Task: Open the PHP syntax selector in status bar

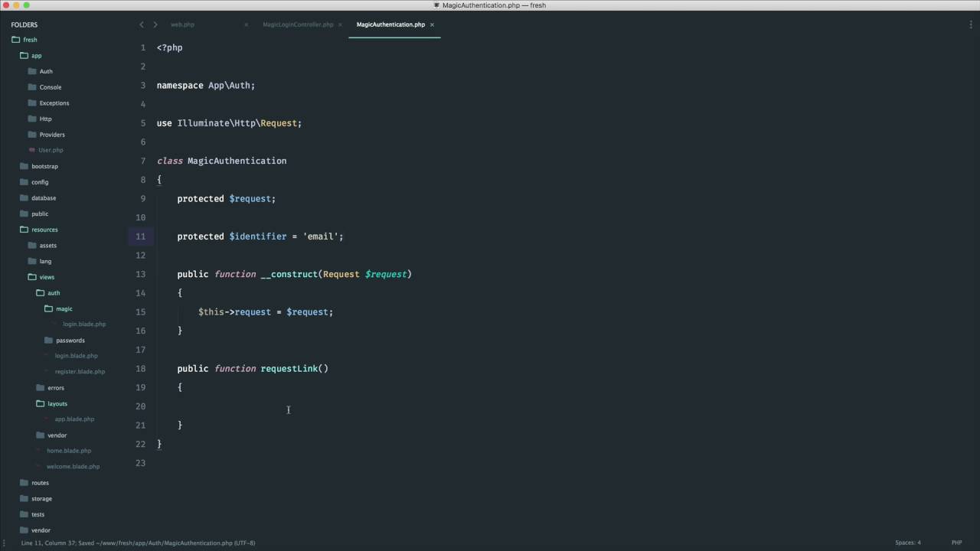Action: tap(956, 543)
